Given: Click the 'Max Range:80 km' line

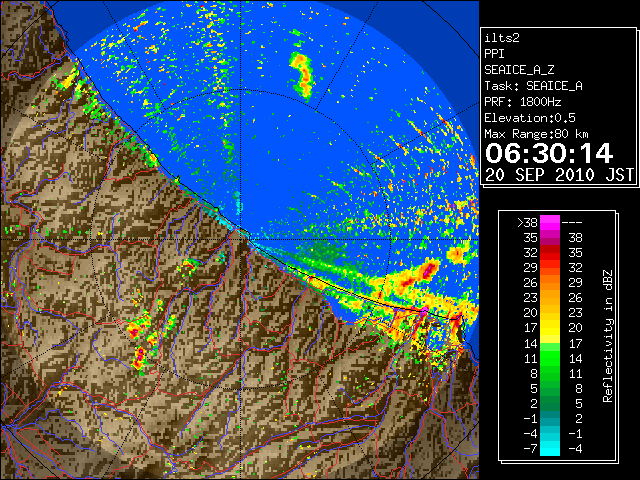Looking at the screenshot, I should 536,134.
